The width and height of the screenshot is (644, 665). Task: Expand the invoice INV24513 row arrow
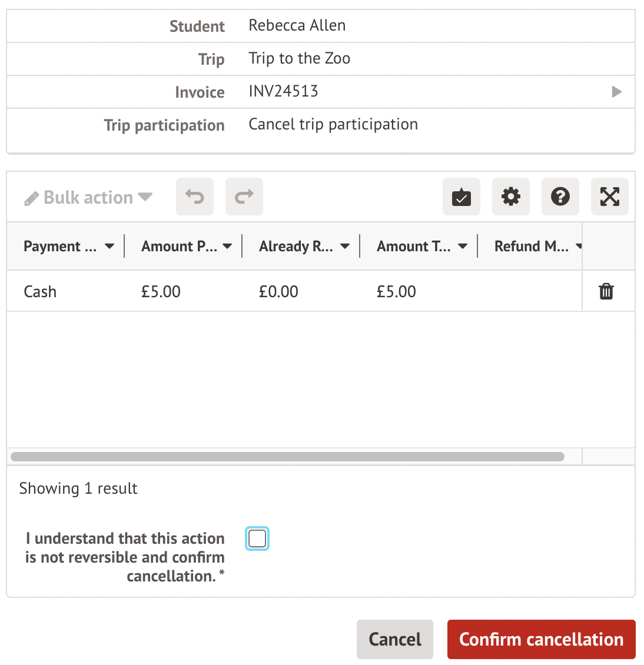click(617, 92)
